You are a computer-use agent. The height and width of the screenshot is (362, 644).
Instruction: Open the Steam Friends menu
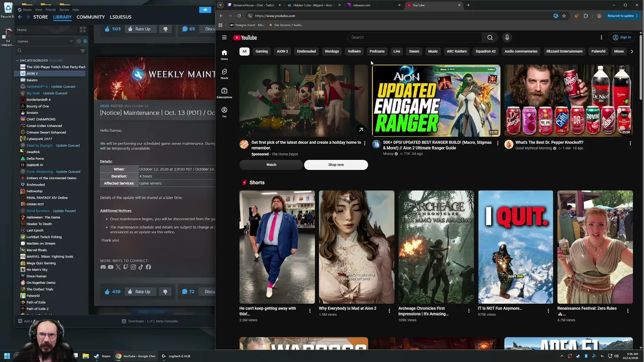click(x=51, y=10)
